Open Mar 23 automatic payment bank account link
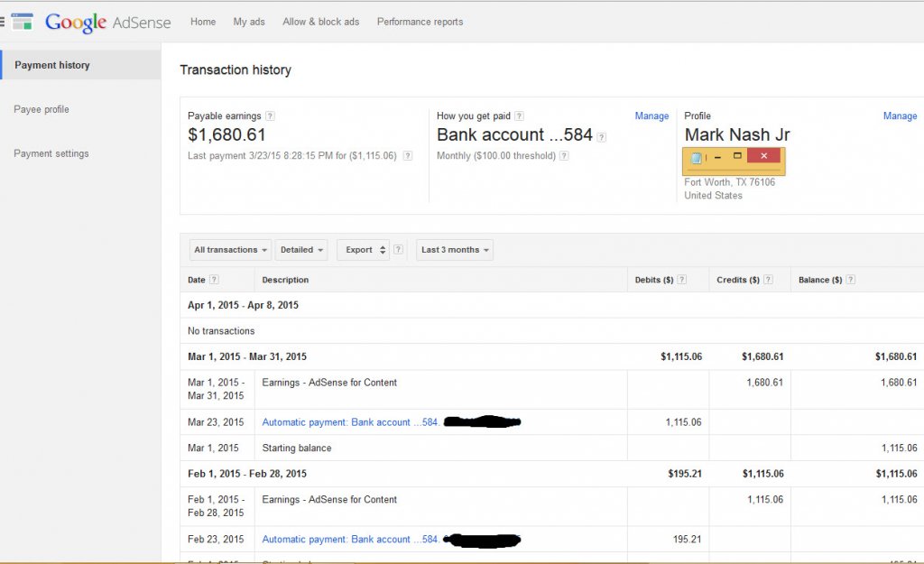Viewport: 924px width, 564px height. click(350, 422)
